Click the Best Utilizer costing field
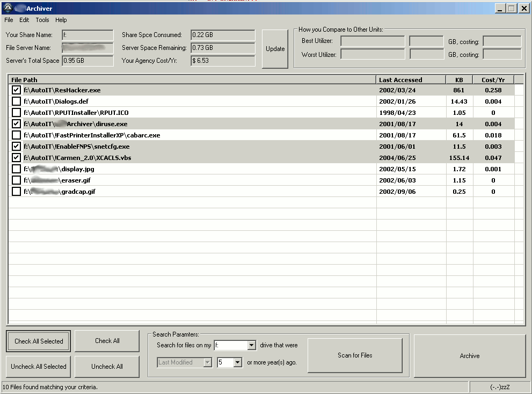Image resolution: width=532 pixels, height=394 pixels. tap(502, 41)
